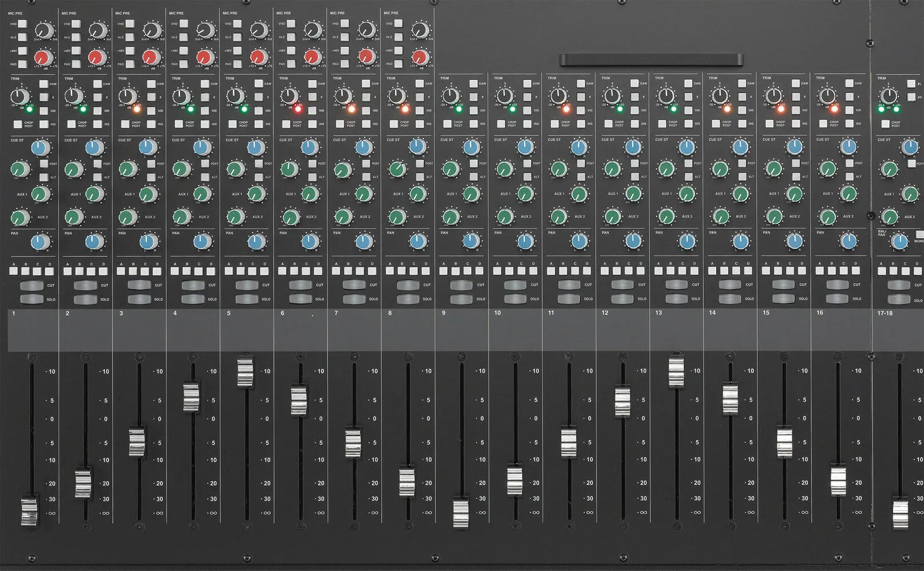The image size is (924, 571).
Task: Click the TRIM knob on channel 11
Action: point(558,96)
